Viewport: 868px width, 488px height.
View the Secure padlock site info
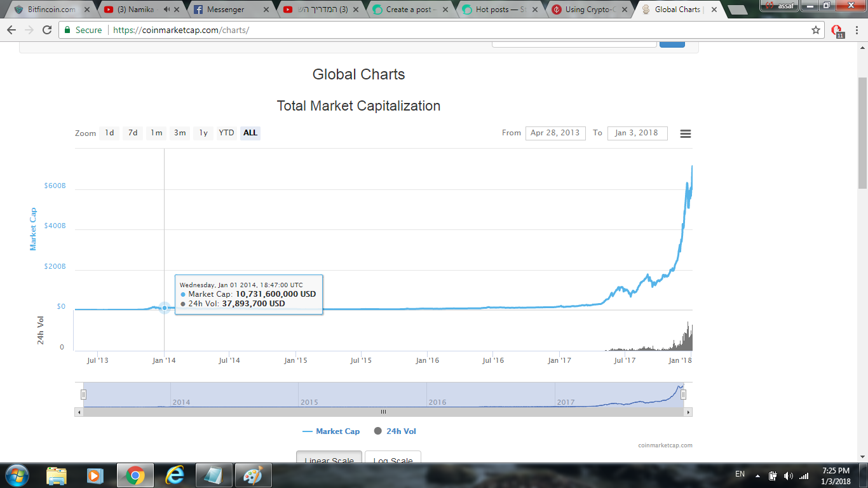[83, 30]
